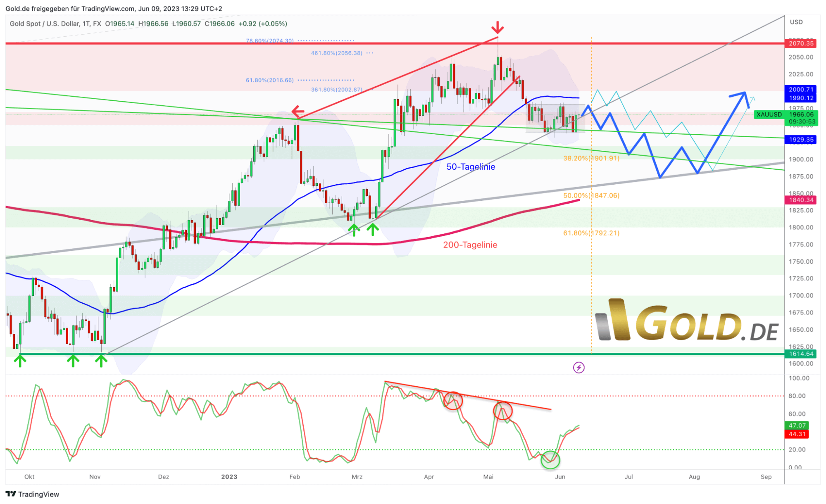Select the Jun label on the time axis
This screenshot has height=504, width=826.
pyautogui.click(x=560, y=476)
